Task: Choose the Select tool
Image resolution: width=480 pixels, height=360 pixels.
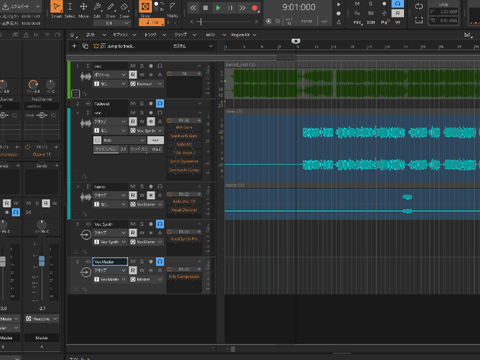Action: point(70,7)
